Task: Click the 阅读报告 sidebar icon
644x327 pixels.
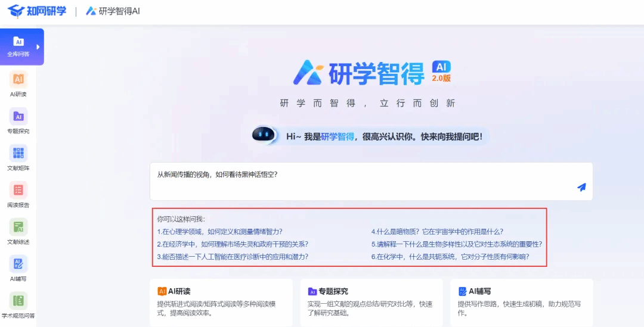Action: tap(18, 190)
